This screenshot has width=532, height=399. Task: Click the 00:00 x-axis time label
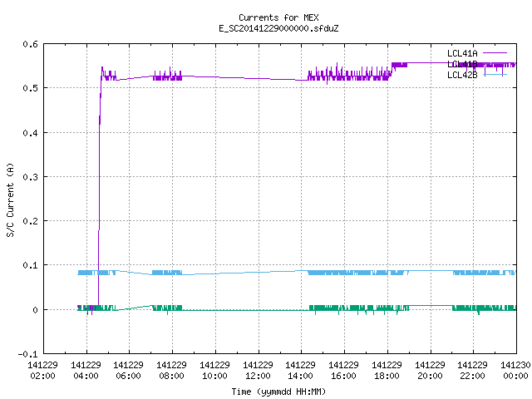pyautogui.click(x=515, y=376)
